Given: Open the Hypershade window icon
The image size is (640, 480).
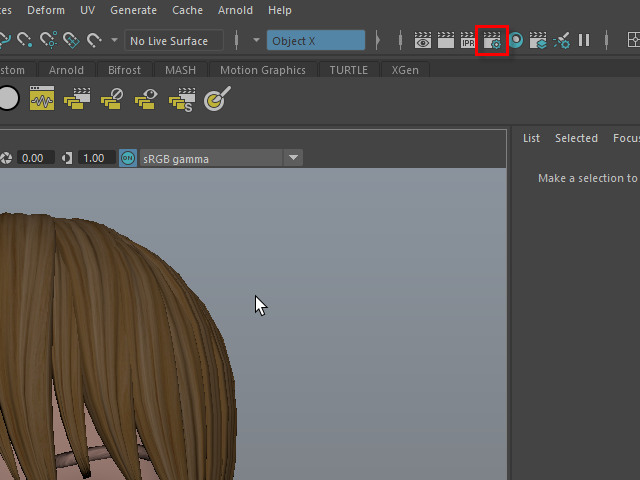Looking at the screenshot, I should [x=516, y=41].
